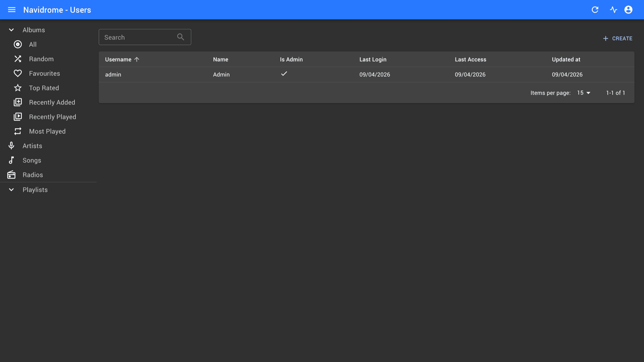The height and width of the screenshot is (362, 644).
Task: Click the Random shuffle icon
Action: 18,59
